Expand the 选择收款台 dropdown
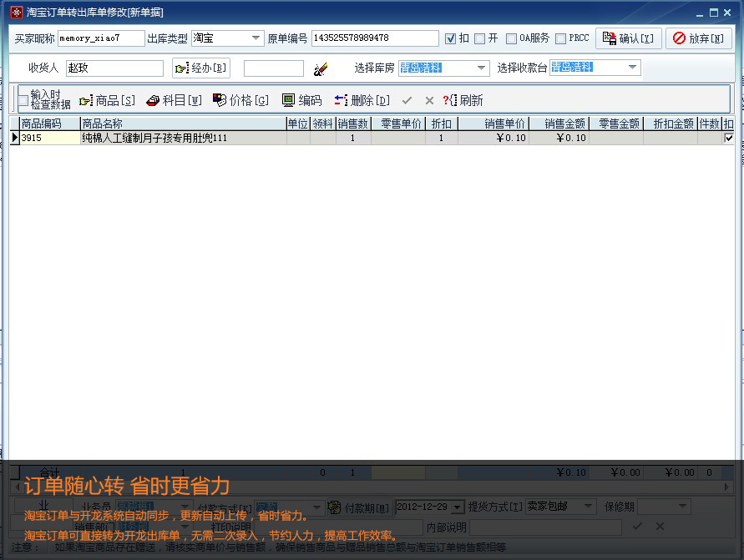Image resolution: width=744 pixels, height=560 pixels. pos(632,68)
